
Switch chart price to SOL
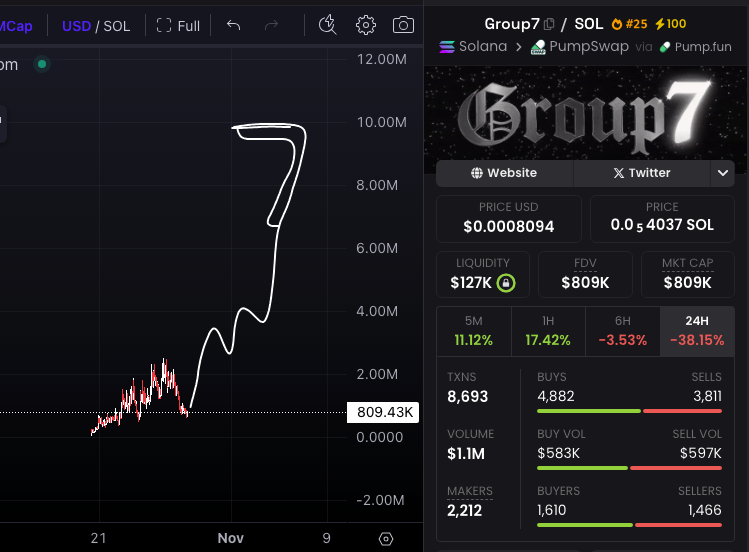pyautogui.click(x=117, y=26)
